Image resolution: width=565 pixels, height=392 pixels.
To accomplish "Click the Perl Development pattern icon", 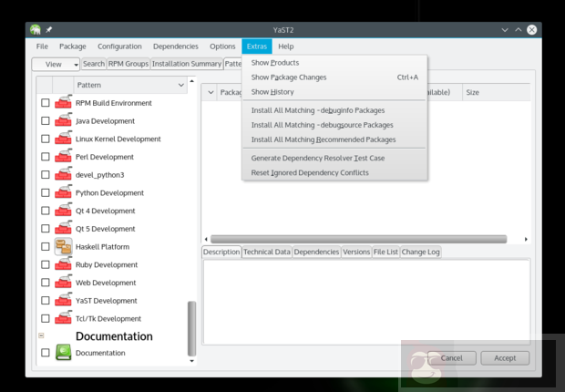I will tap(63, 157).
